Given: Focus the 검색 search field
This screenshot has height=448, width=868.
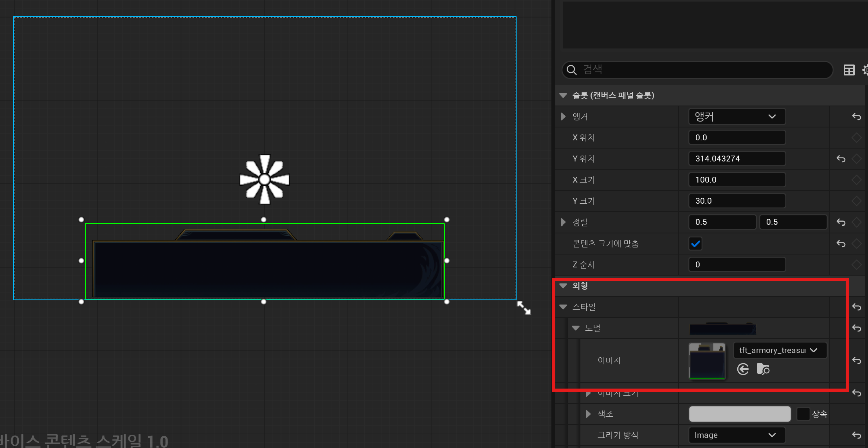Looking at the screenshot, I should click(x=697, y=70).
